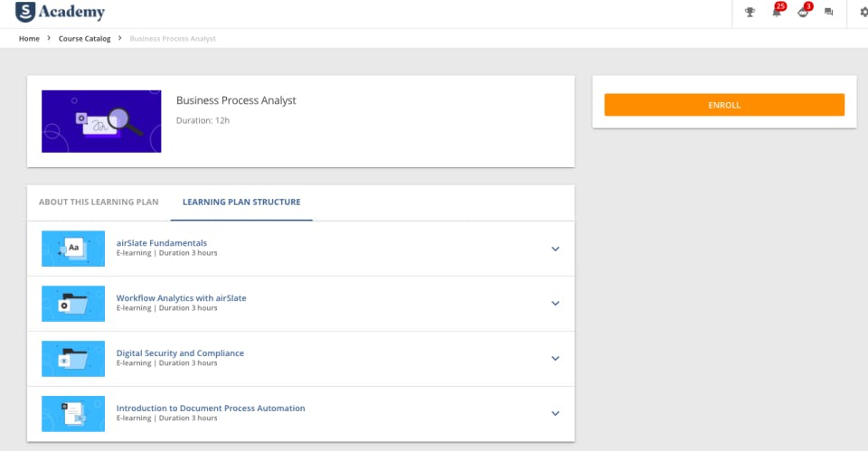The height and width of the screenshot is (451, 868).
Task: Click the Digital Security and Compliance icon
Action: pyautogui.click(x=73, y=359)
